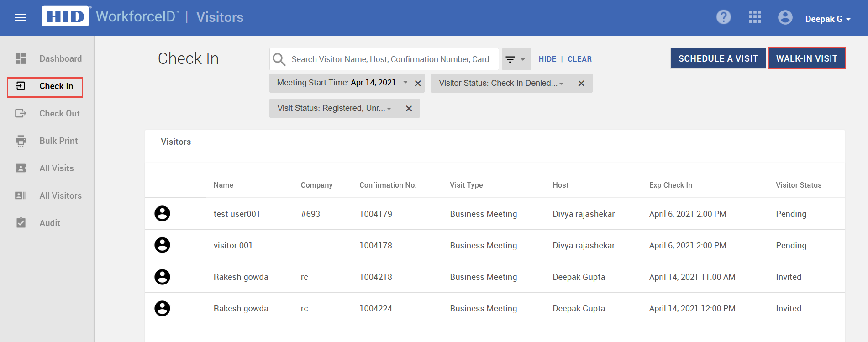Click April 14, 2021 12:00 PM cell

coord(692,308)
